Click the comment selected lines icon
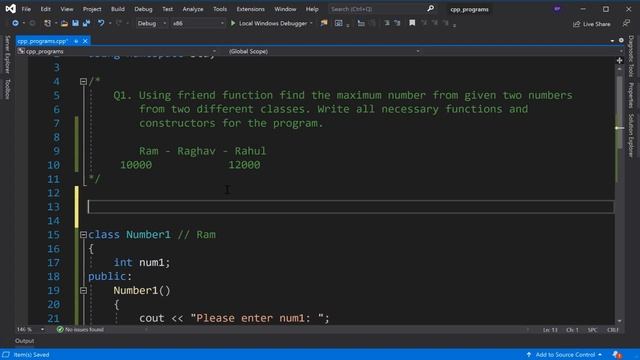 tap(387, 24)
